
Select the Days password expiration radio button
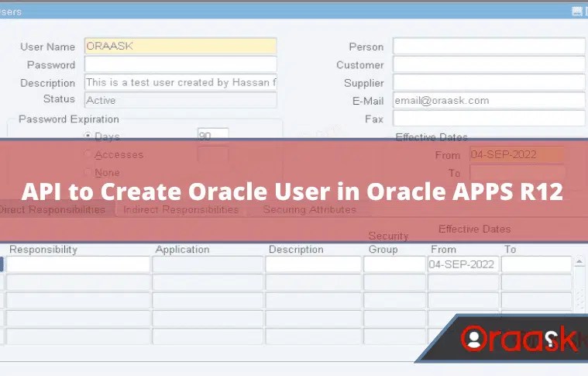point(88,136)
